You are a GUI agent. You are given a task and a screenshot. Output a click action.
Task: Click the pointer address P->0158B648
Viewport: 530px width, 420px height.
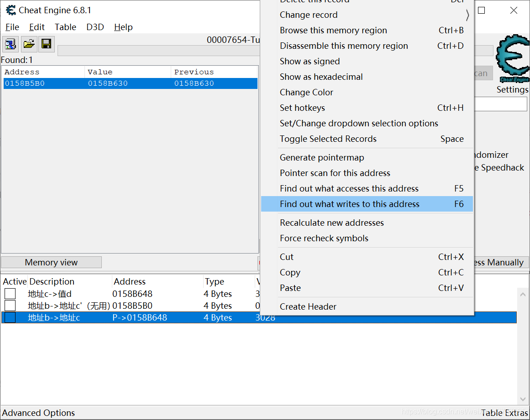pos(140,317)
